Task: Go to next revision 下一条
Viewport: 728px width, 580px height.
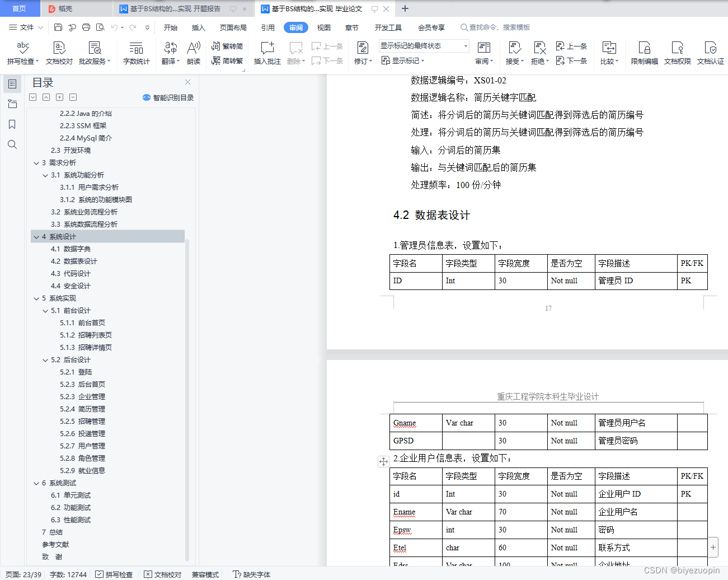Action: [572, 60]
